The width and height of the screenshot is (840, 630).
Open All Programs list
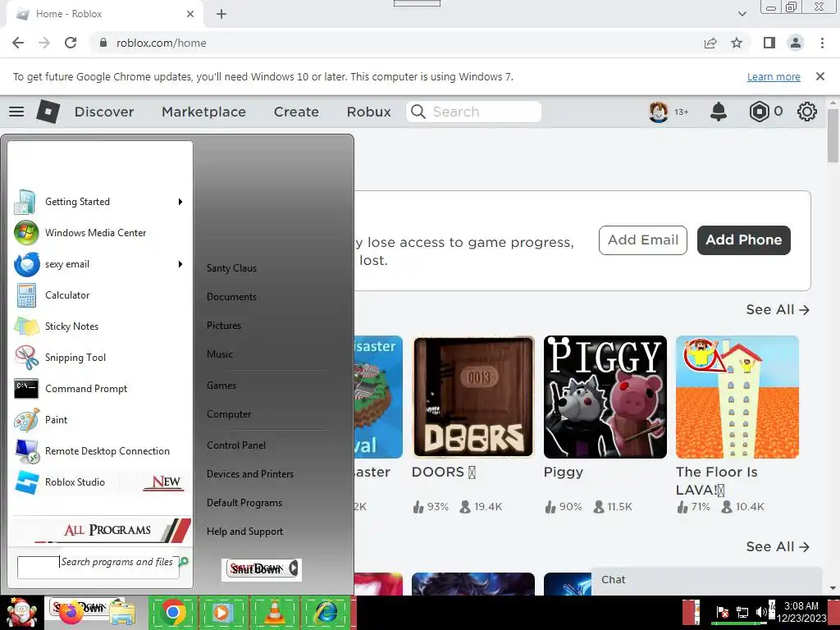tap(100, 531)
